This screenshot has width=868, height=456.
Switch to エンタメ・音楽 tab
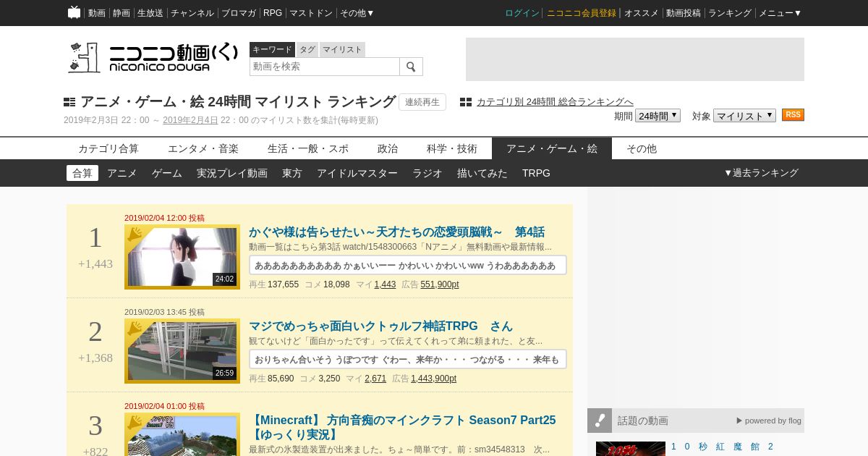203,148
